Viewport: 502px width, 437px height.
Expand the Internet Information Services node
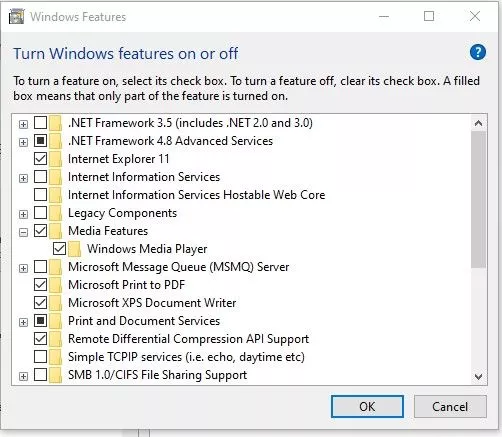tap(23, 178)
